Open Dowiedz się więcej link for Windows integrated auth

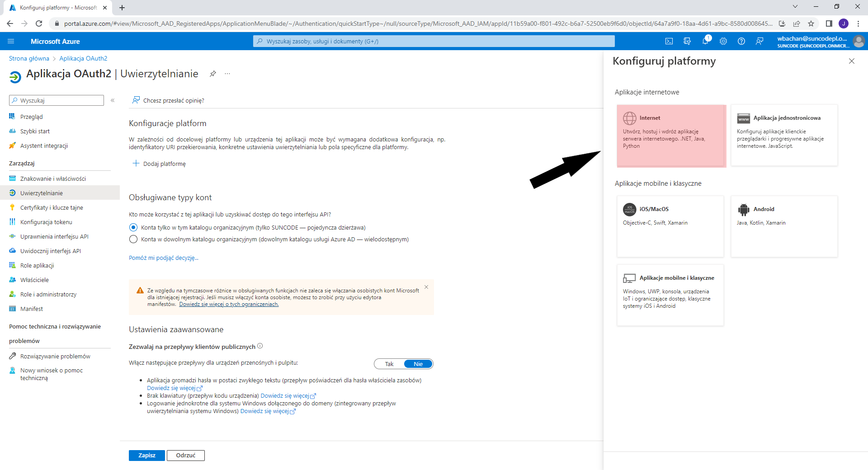tap(268, 411)
